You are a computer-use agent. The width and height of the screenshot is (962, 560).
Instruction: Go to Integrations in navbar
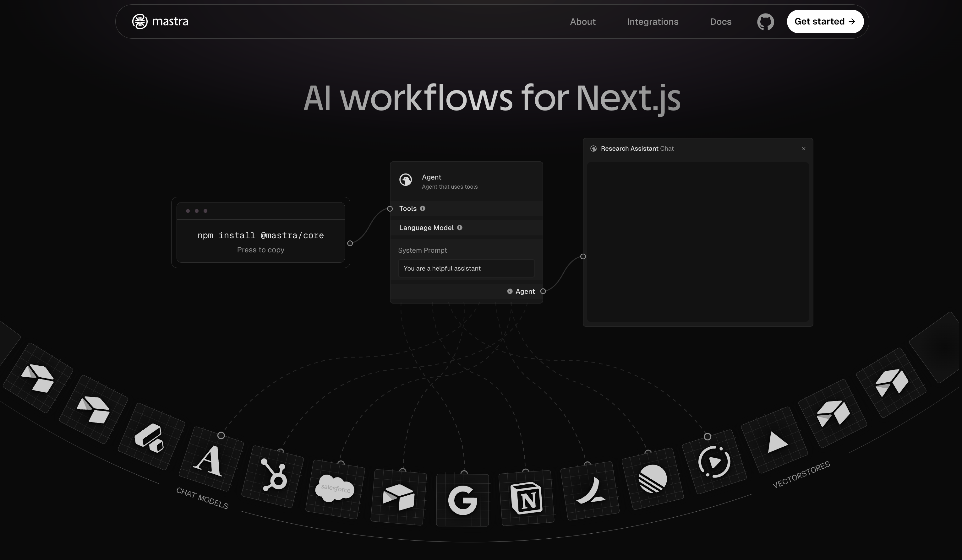coord(653,22)
